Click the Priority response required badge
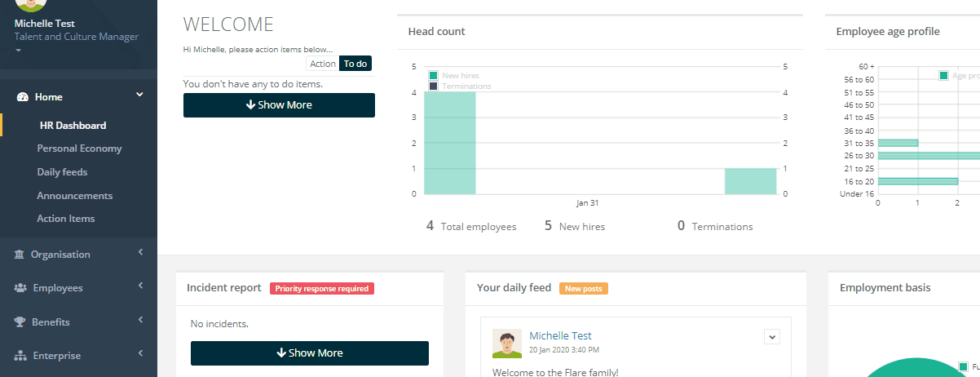Viewport: 980px width, 377px height. pos(322,288)
